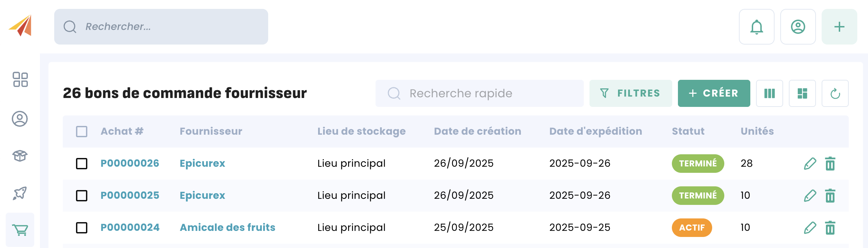Open purchase order P00000024 link
868x248 pixels.
click(x=130, y=227)
